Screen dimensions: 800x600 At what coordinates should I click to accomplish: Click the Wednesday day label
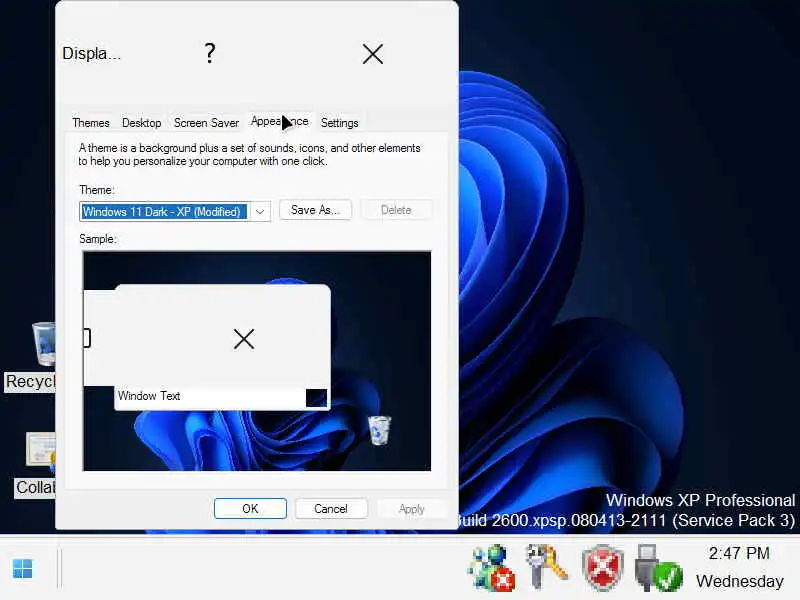click(x=739, y=581)
